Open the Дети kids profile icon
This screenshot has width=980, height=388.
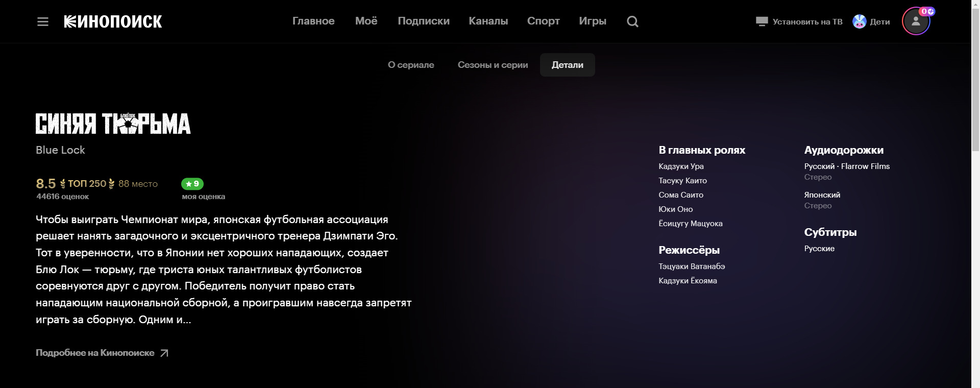(860, 21)
